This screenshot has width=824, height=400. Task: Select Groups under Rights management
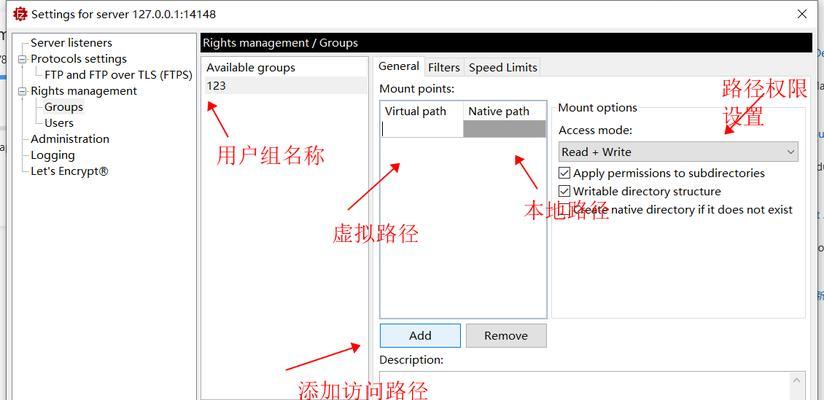click(64, 107)
